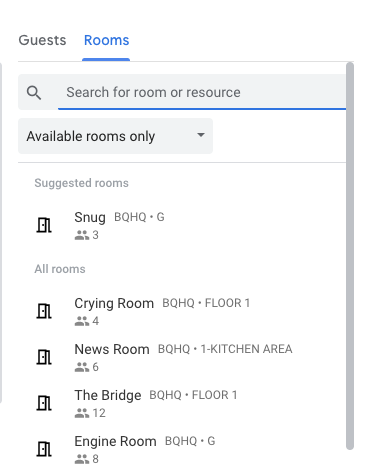This screenshot has height=468, width=370.
Task: Choose the Snug suggested room
Action: [182, 226]
